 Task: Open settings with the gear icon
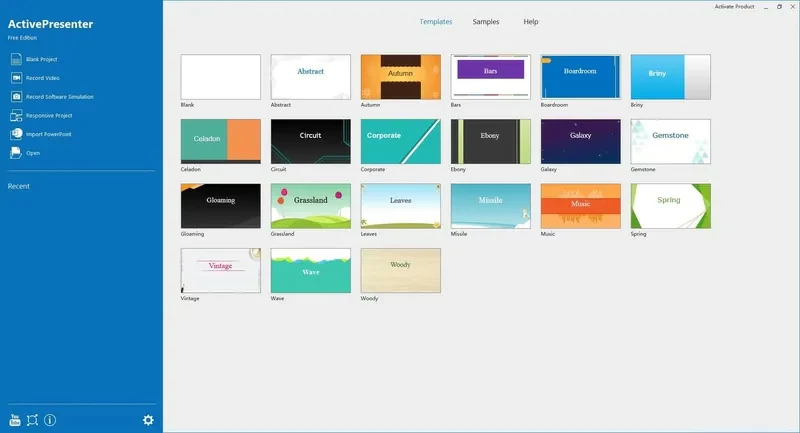(x=148, y=420)
